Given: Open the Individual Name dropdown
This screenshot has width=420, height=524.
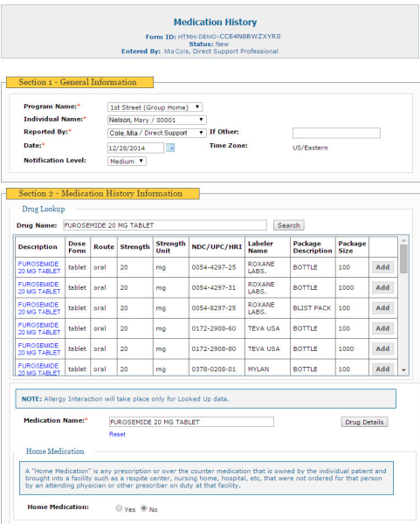Looking at the screenshot, I should click(x=157, y=120).
